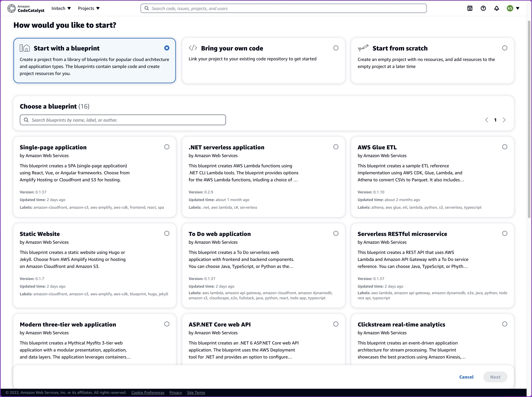Open the Projects dropdown menu

click(x=89, y=8)
